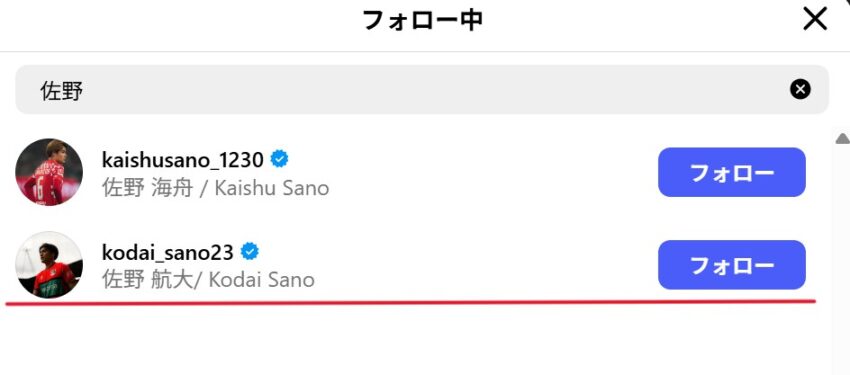Viewport: 850px width, 375px height.
Task: Click verified badge beside kodai_sano23
Action: pos(249,251)
